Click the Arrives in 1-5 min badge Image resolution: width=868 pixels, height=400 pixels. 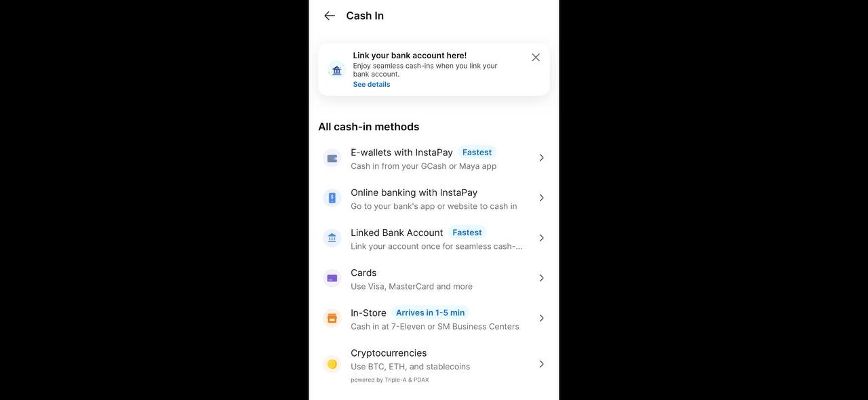point(430,313)
